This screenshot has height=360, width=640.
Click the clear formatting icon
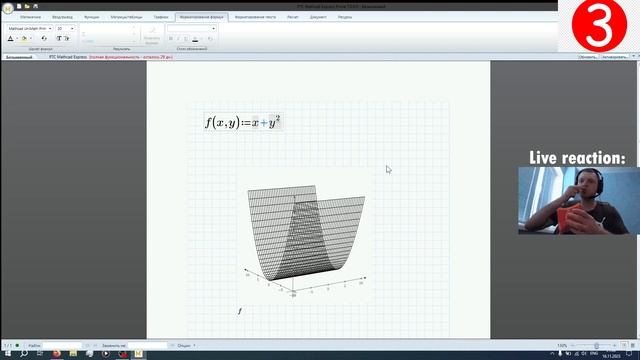click(44, 38)
